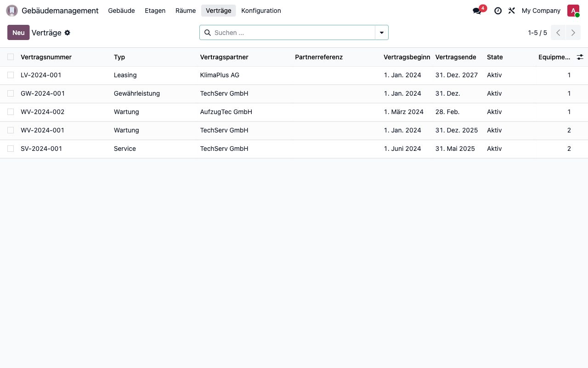Image resolution: width=588 pixels, height=368 pixels.
Task: Sort by Vertragspartner column header
Action: click(x=224, y=57)
